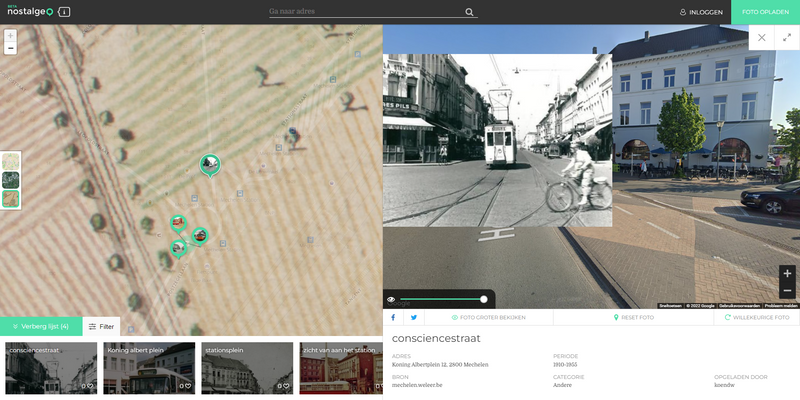Image resolution: width=800 pixels, height=400 pixels.
Task: Toggle the photo overlay eye icon
Action: click(391, 299)
